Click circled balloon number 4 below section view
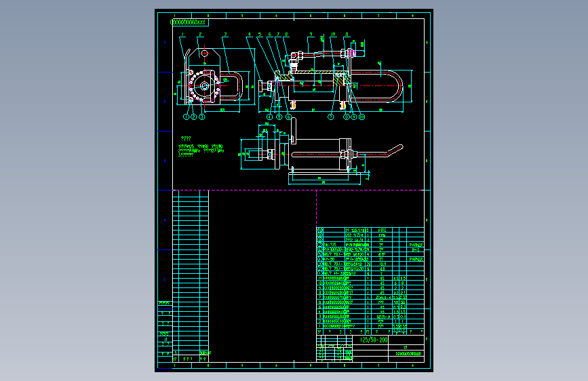The image size is (588, 381). click(x=269, y=117)
